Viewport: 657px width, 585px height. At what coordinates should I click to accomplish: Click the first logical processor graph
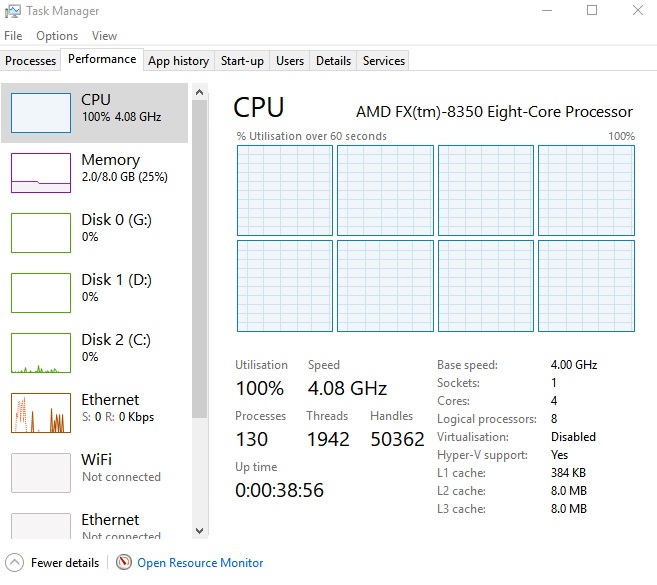[x=285, y=188]
